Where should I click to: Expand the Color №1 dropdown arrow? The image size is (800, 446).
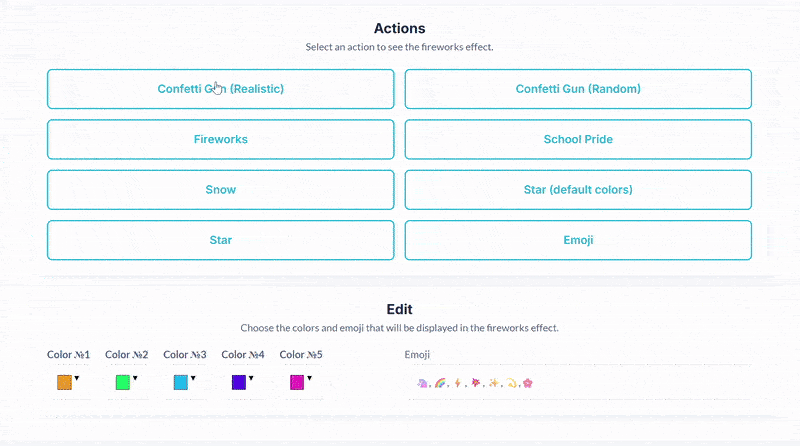pyautogui.click(x=77, y=378)
